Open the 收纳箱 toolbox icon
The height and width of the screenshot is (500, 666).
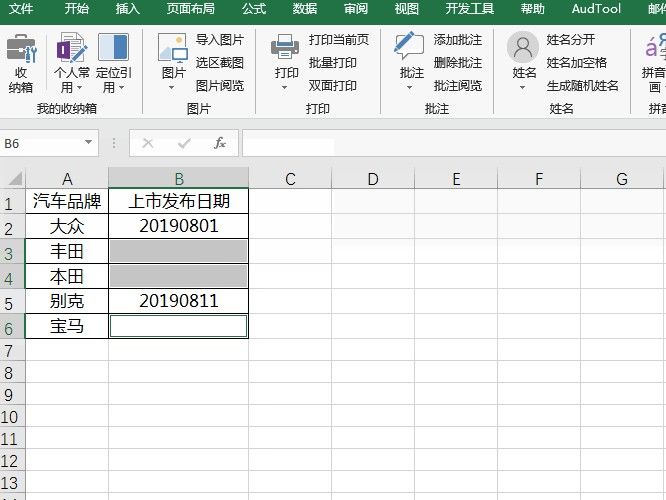click(21, 49)
